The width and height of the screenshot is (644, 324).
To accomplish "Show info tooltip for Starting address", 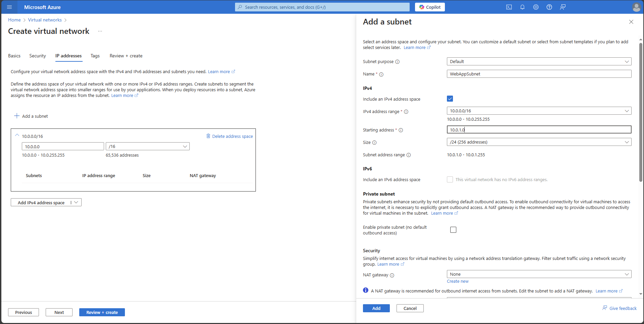I will [401, 130].
